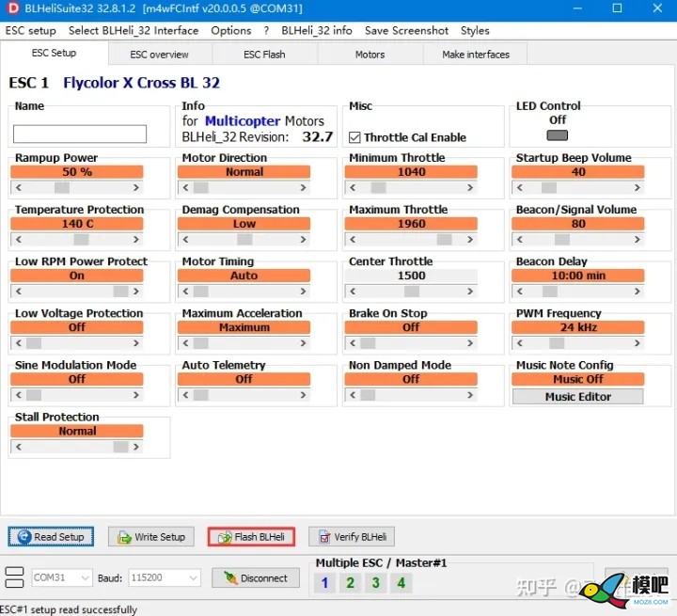Switch to Make interfaces tab

tap(476, 55)
